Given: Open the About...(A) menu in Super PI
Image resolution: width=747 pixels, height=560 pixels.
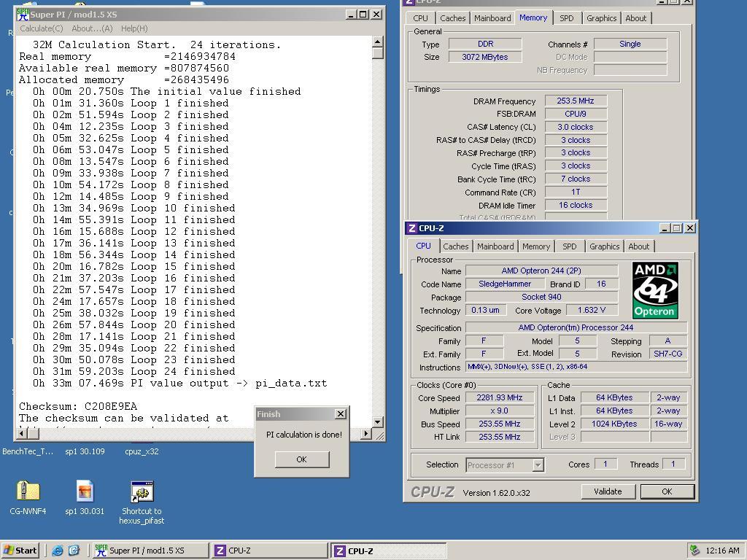Looking at the screenshot, I should 92,28.
